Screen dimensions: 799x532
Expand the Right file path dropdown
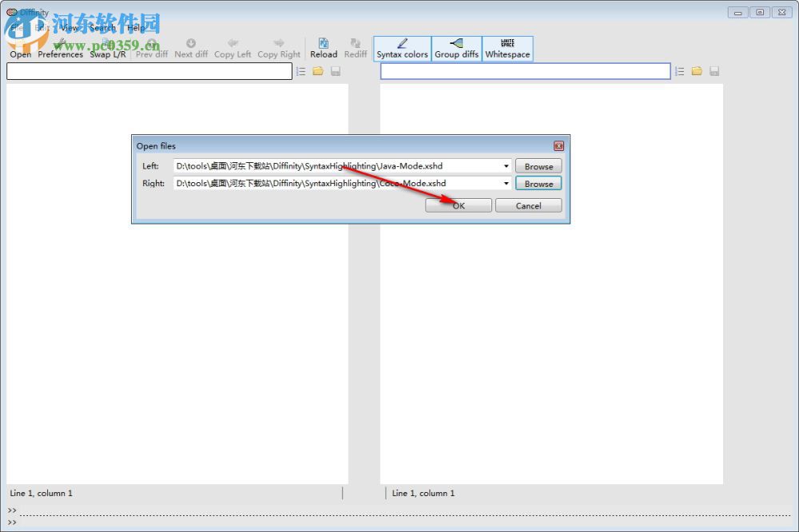(x=506, y=184)
